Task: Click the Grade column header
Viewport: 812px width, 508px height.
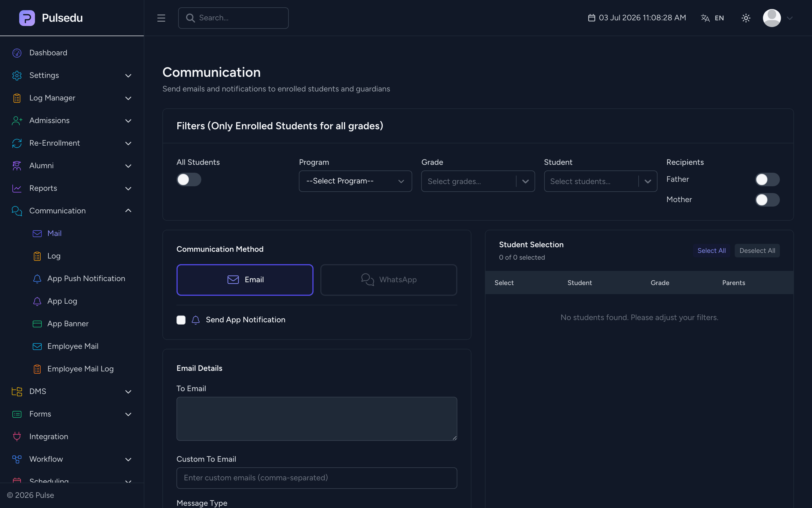Action: coord(660,283)
